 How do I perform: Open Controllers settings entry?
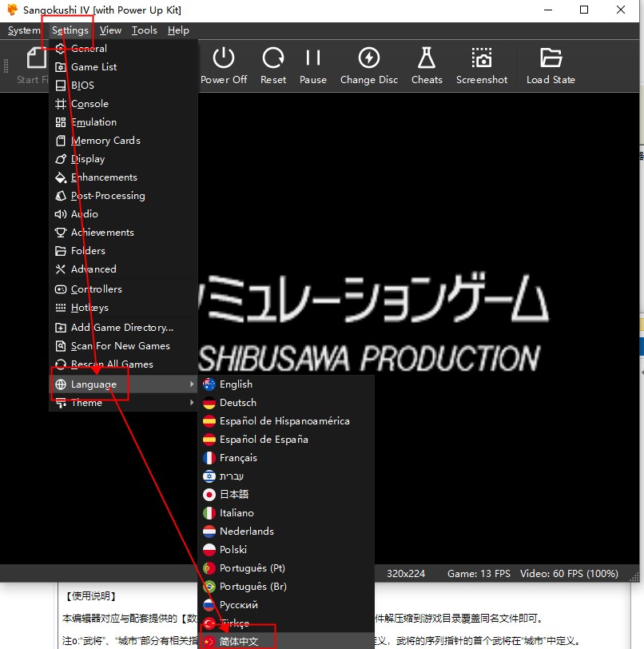(122, 289)
